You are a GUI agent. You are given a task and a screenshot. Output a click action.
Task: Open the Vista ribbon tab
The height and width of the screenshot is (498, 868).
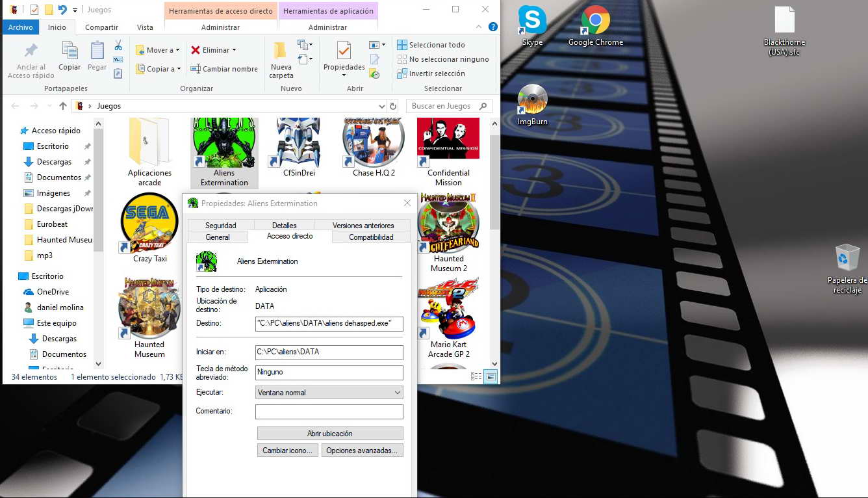point(145,27)
